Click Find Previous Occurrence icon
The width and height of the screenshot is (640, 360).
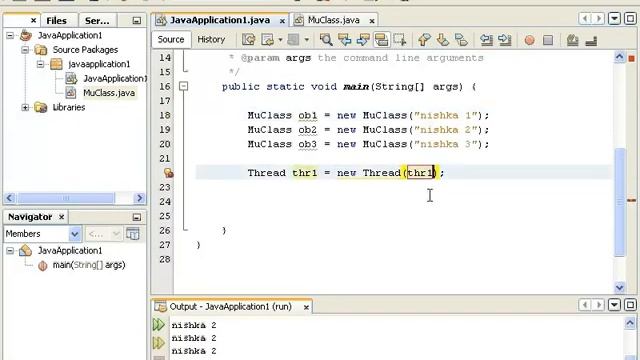(x=344, y=40)
